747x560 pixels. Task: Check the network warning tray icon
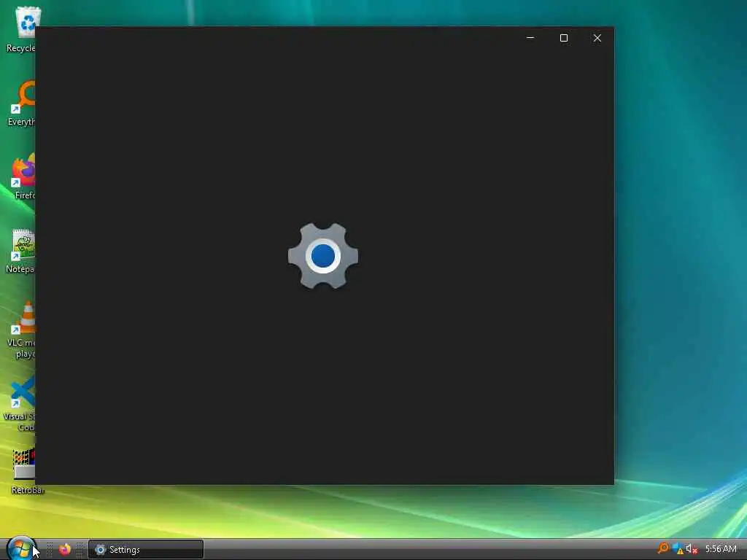pyautogui.click(x=678, y=549)
